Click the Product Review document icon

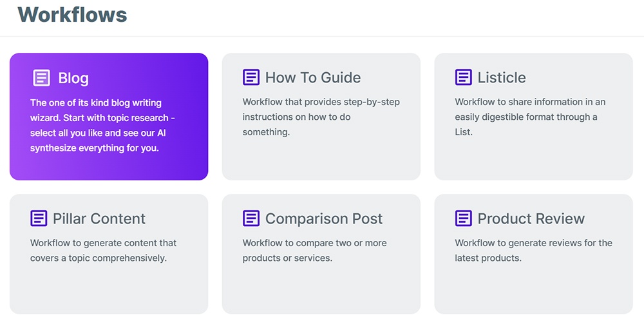click(463, 218)
